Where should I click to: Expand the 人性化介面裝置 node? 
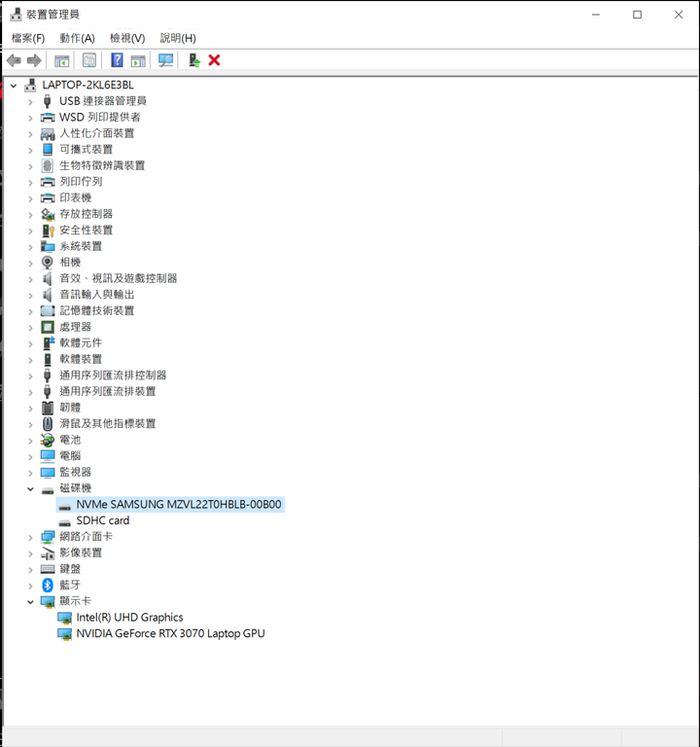30,134
